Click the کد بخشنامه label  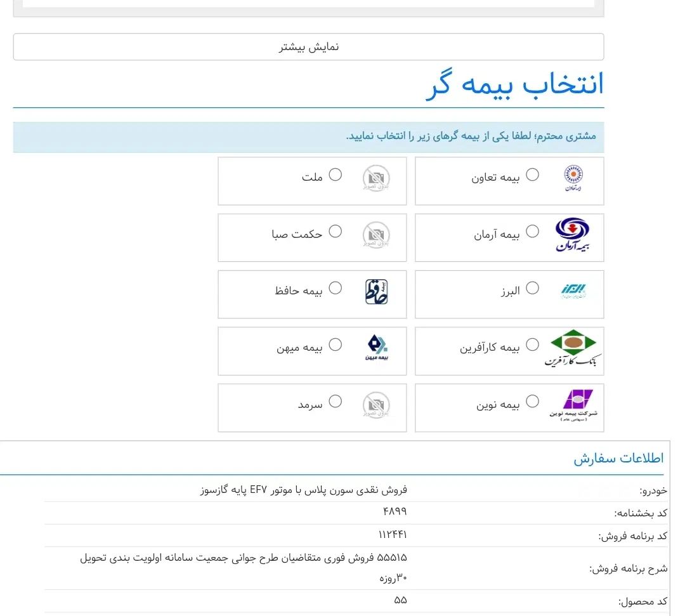[x=641, y=513]
